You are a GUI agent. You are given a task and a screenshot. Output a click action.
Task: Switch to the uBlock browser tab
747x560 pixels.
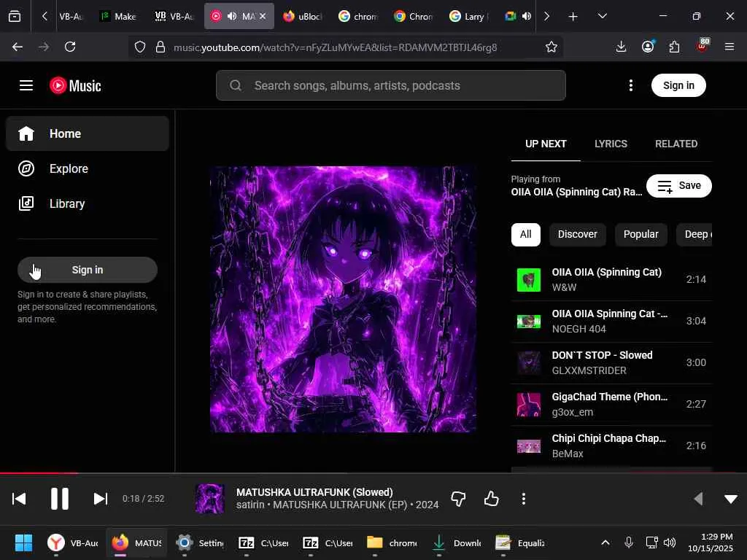[x=303, y=16]
